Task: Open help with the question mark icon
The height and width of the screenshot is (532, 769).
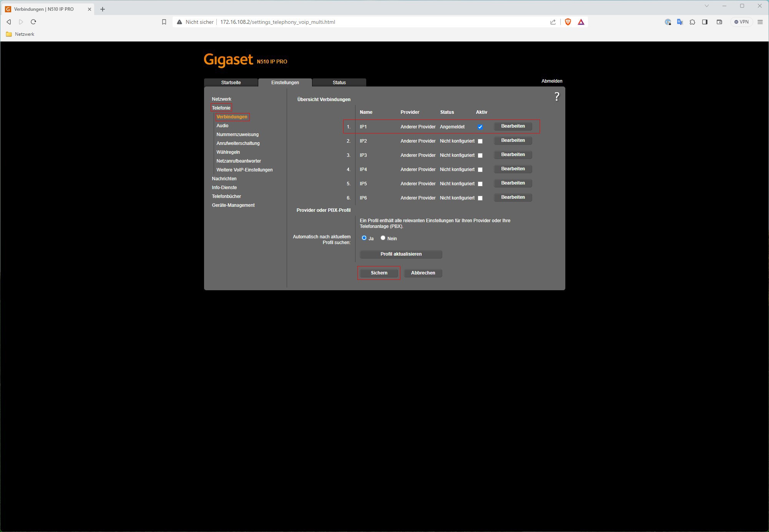Action: tap(557, 96)
